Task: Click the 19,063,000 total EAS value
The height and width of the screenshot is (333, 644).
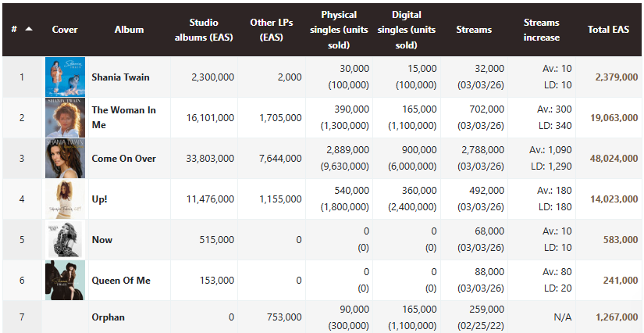Action: point(614,117)
